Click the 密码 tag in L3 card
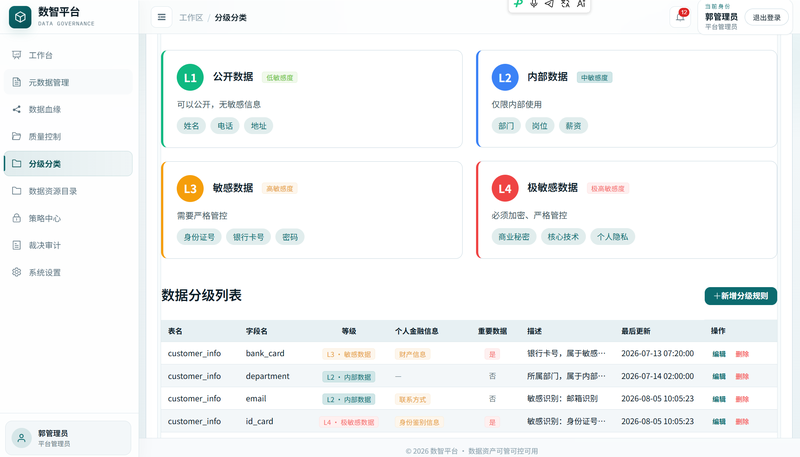The image size is (800, 457). (290, 237)
